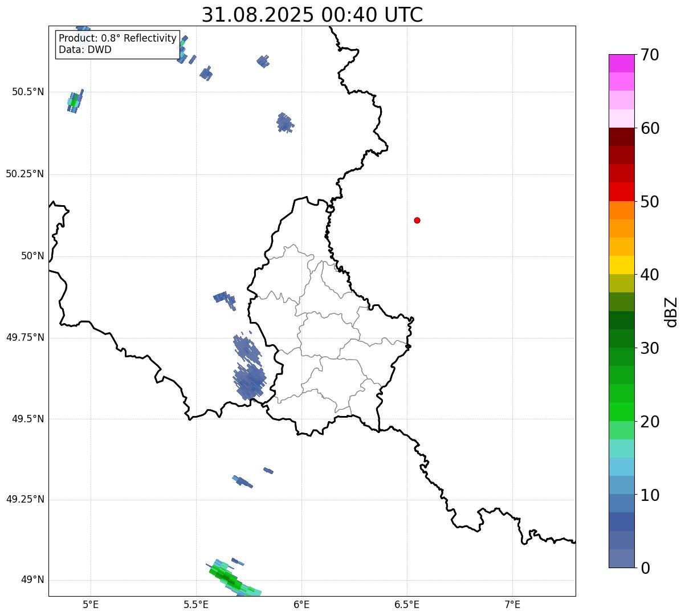Click the small echo near 50.5°N 5°E
The height and width of the screenshot is (616, 685).
click(x=75, y=101)
